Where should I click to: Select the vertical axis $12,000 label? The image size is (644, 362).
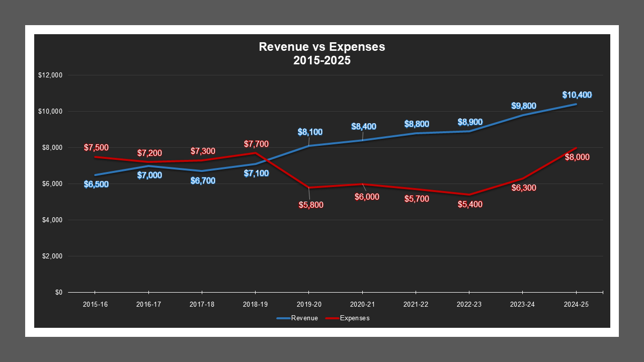(x=50, y=74)
